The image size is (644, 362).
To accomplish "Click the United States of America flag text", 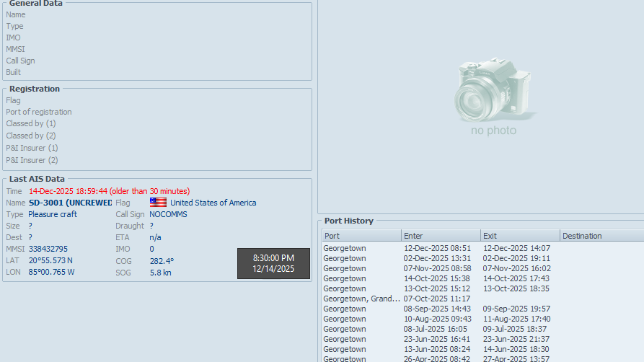I will [x=213, y=203].
